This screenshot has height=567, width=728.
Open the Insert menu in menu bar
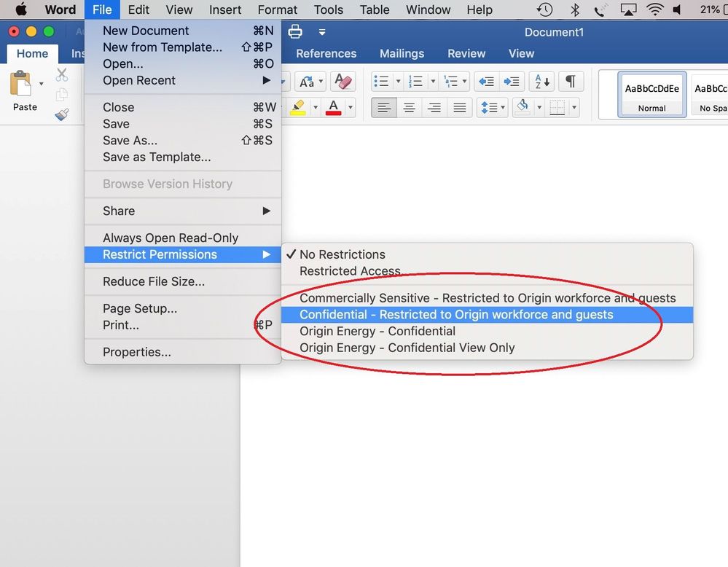click(225, 9)
